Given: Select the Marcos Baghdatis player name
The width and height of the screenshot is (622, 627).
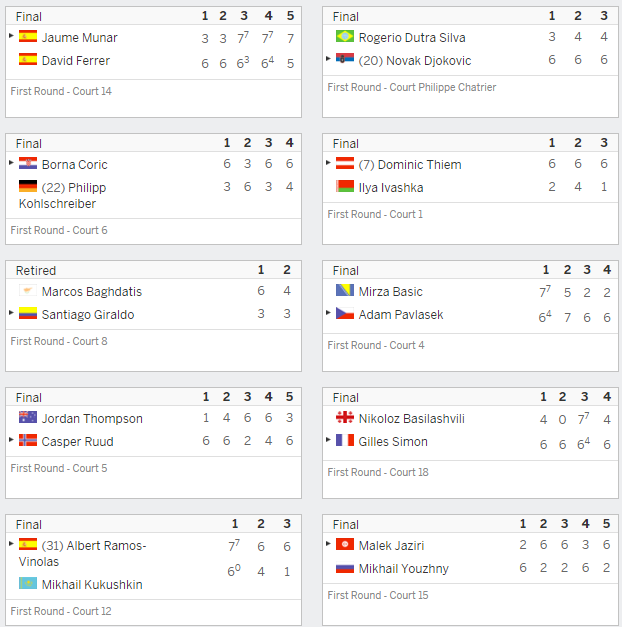Looking at the screenshot, I should [92, 292].
